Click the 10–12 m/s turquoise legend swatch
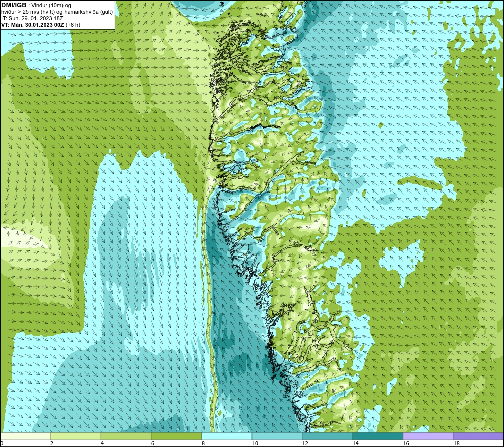The height and width of the screenshot is (447, 504). coord(277,436)
